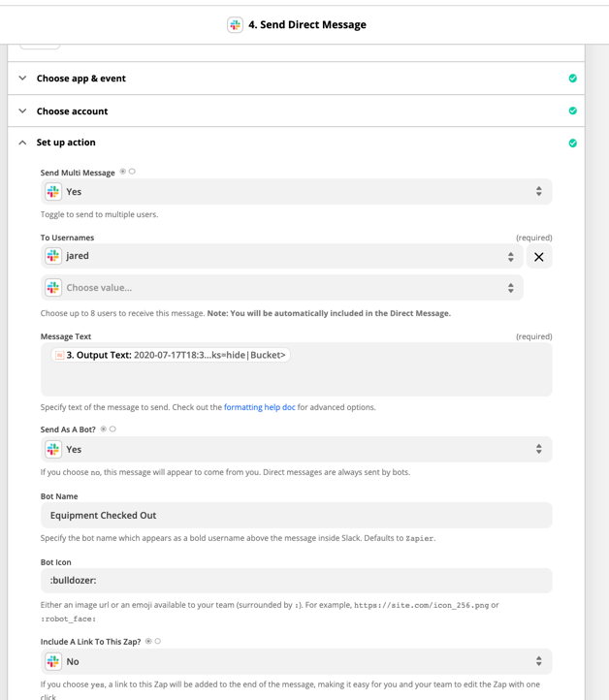Click the Bot Icon :bulldozer: input field
This screenshot has width=609, height=700.
coord(297,581)
